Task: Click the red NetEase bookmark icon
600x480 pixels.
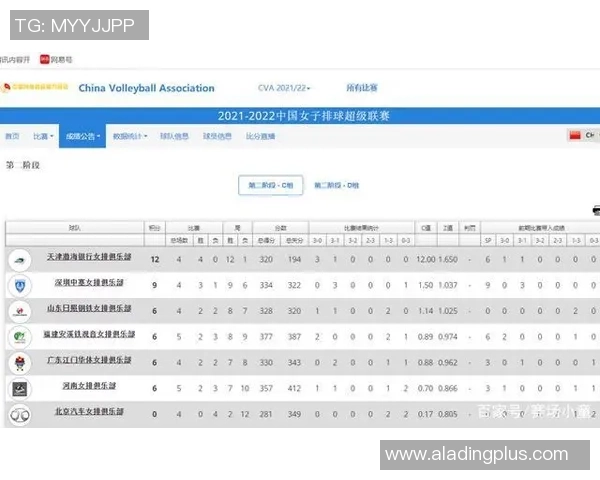Action: click(x=44, y=59)
